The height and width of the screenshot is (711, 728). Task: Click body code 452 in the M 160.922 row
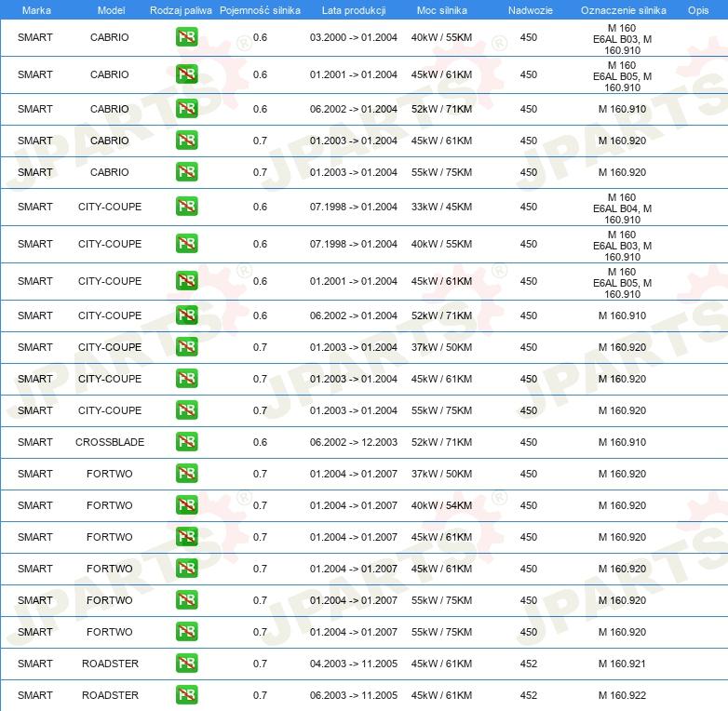click(x=529, y=695)
